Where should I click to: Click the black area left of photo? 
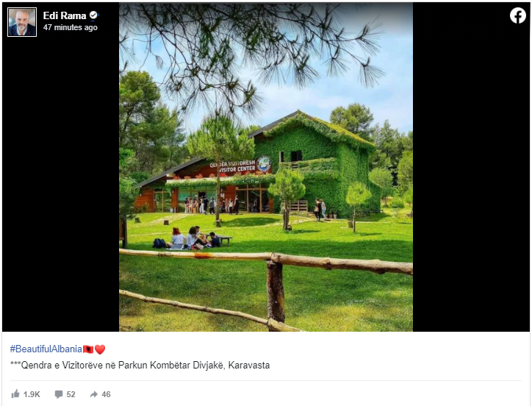click(61, 183)
